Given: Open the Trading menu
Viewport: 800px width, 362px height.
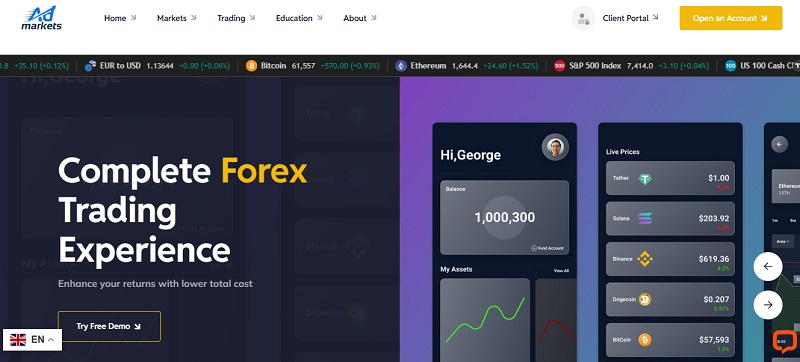Looking at the screenshot, I should tap(236, 18).
